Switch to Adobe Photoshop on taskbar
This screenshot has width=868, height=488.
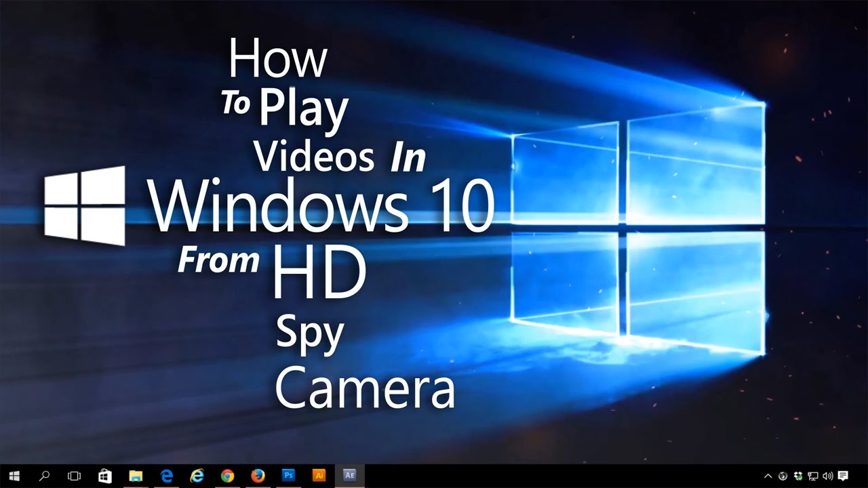pos(288,476)
